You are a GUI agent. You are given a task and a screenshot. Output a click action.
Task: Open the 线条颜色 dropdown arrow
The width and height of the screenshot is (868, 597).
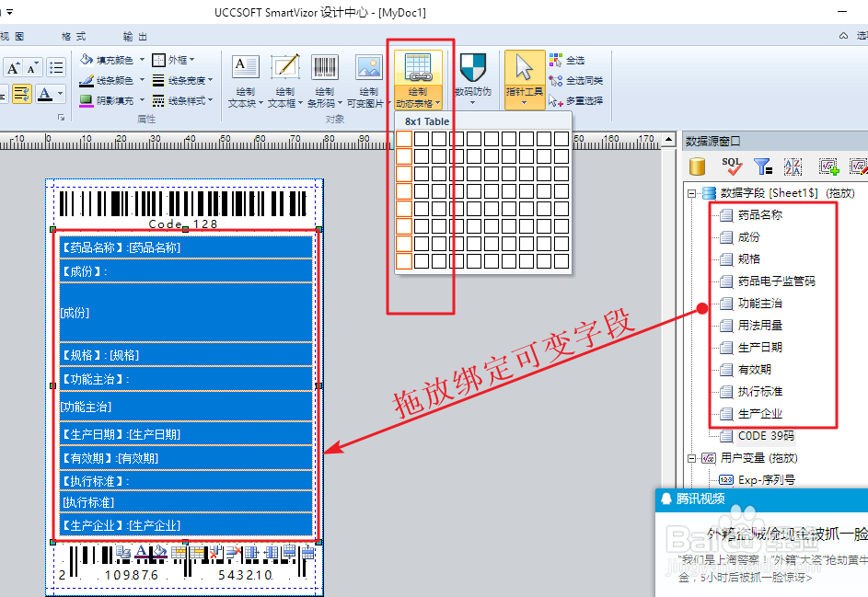[x=142, y=80]
